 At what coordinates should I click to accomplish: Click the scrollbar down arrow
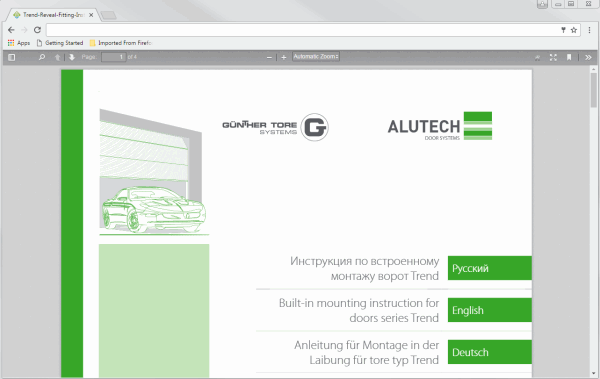pyautogui.click(x=593, y=374)
